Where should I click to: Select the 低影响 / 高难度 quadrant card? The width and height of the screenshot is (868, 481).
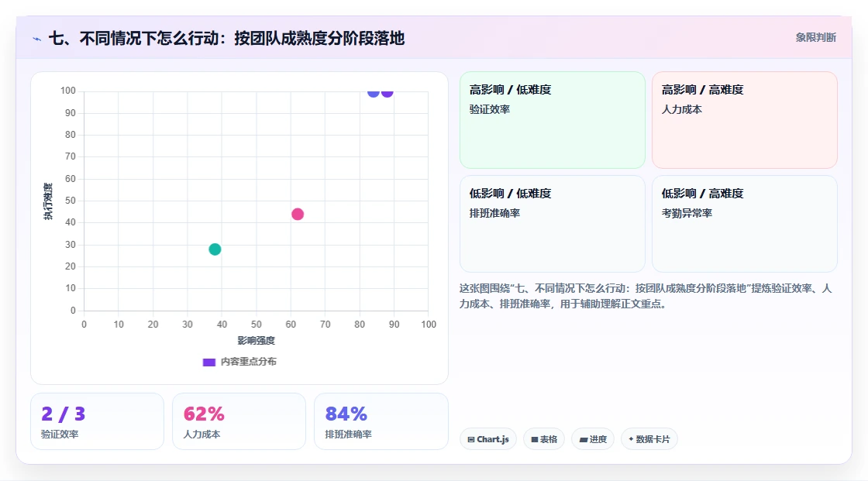pyautogui.click(x=745, y=224)
